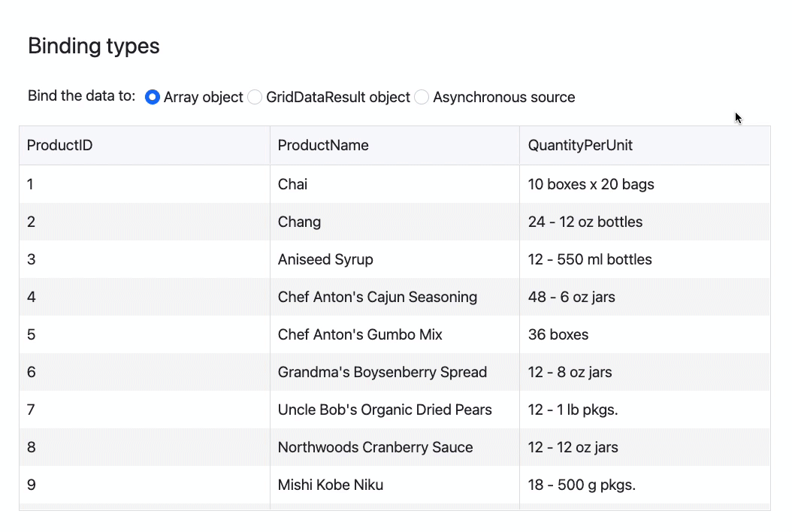Click Chef Anton's Gumbo Mix cell
Screen dimensions: 792x532
[360, 334]
